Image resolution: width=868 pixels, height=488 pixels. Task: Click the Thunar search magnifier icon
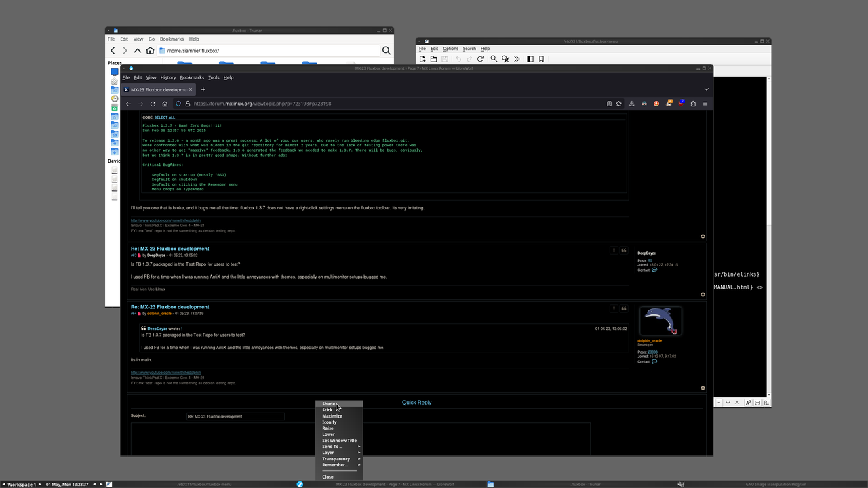click(387, 51)
